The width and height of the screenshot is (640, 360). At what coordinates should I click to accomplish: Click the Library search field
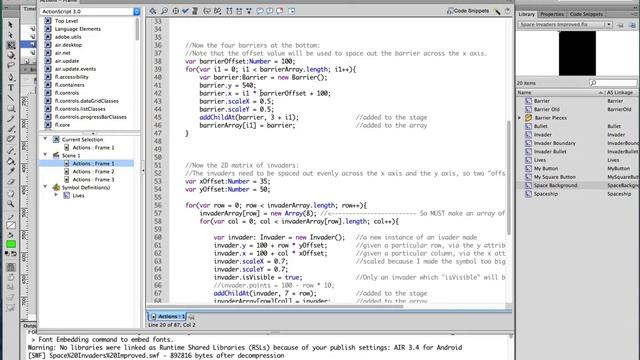613,83
